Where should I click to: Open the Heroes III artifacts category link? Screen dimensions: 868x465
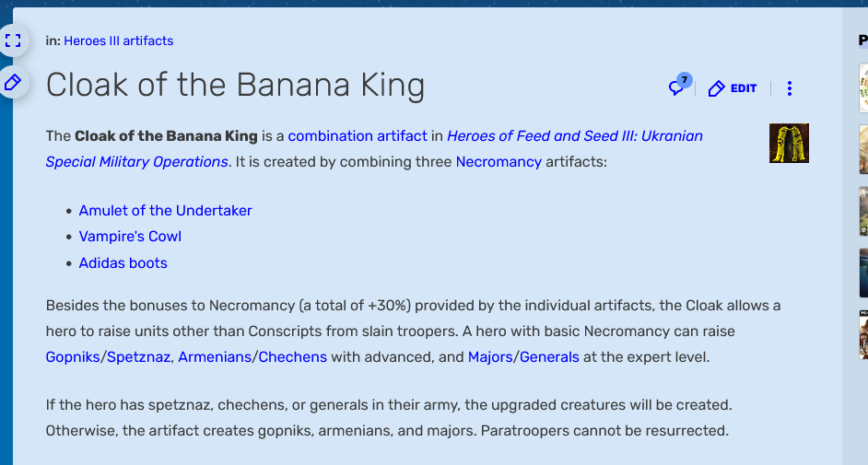[x=119, y=41]
